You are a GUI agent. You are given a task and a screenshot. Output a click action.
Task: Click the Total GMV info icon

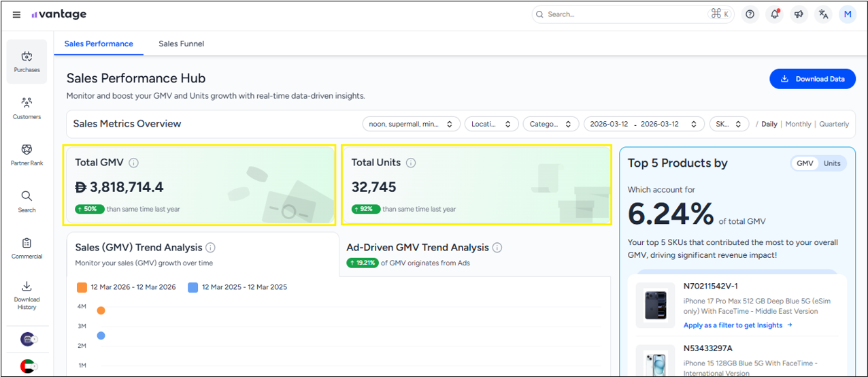click(134, 163)
